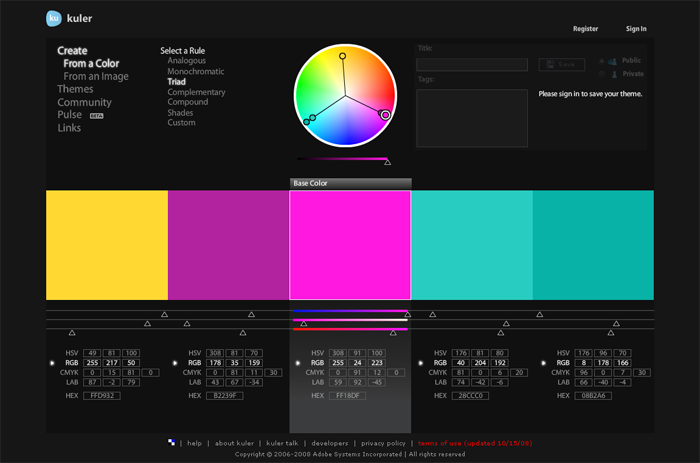Choose the Shades color rule
The image size is (700, 463).
[180, 113]
